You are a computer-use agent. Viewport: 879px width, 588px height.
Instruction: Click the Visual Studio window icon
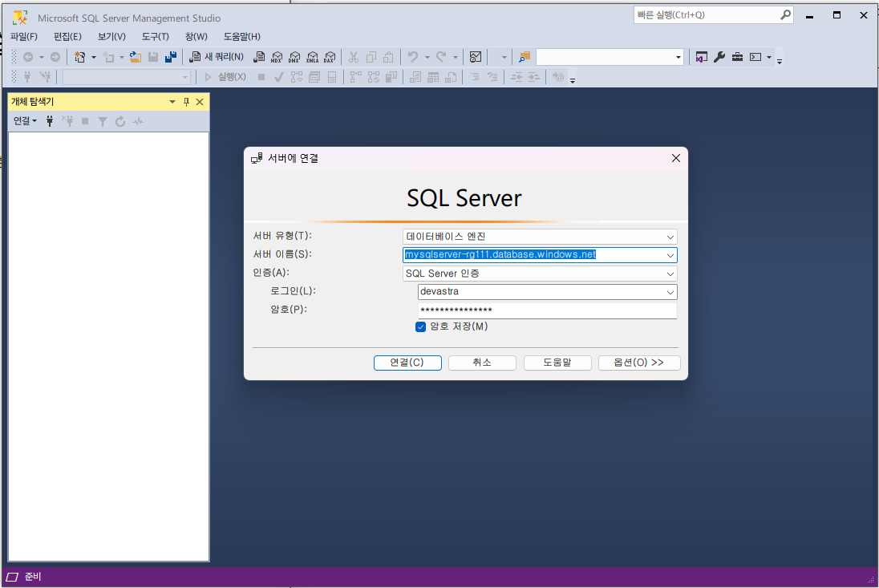click(701, 57)
